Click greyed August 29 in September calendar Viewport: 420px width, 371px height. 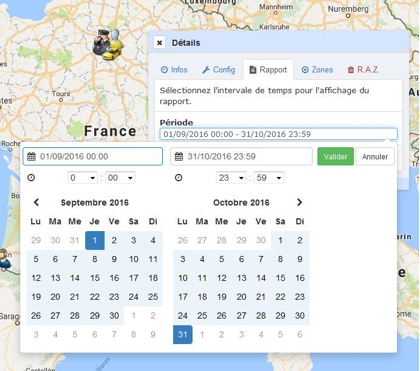pyautogui.click(x=36, y=240)
